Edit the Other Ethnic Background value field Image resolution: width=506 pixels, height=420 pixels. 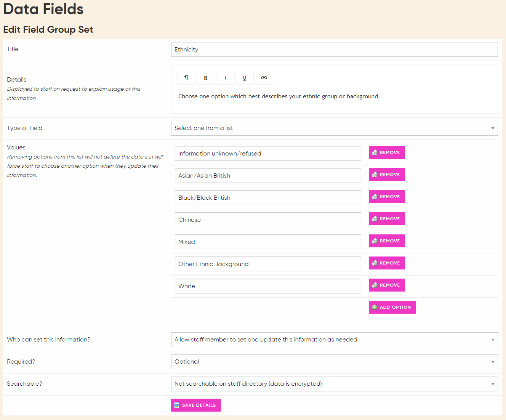(x=268, y=264)
